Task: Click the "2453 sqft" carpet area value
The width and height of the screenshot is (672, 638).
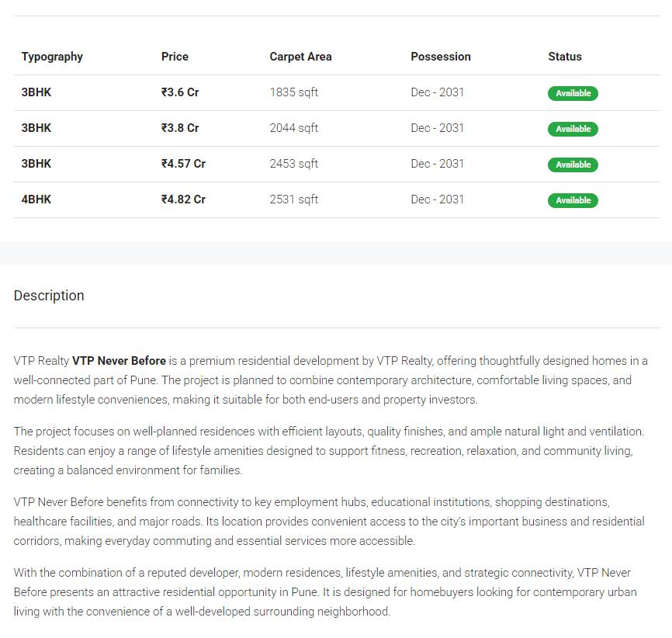Action: (x=294, y=163)
